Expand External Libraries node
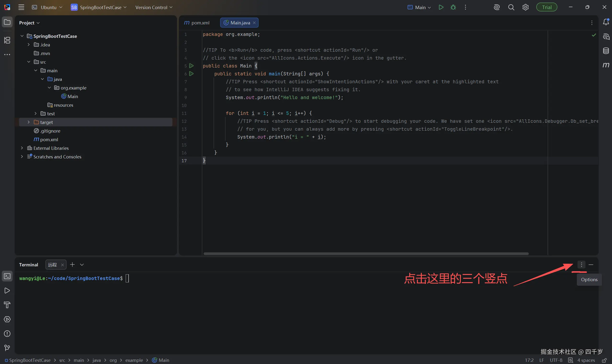 (22, 148)
